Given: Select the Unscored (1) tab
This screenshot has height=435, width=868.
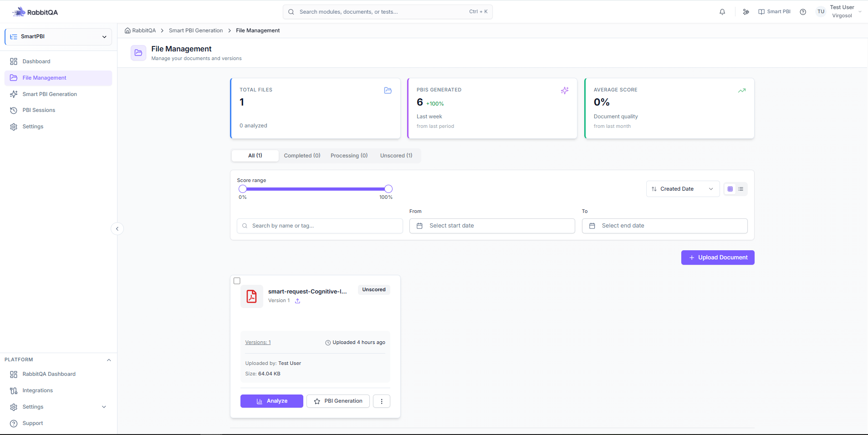Looking at the screenshot, I should point(396,156).
